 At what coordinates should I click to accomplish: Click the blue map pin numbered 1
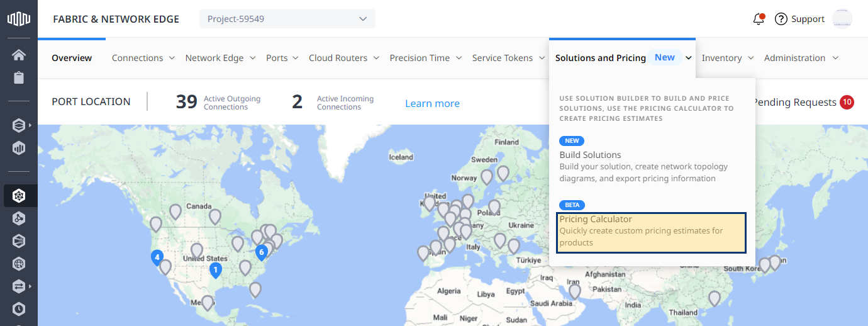215,270
